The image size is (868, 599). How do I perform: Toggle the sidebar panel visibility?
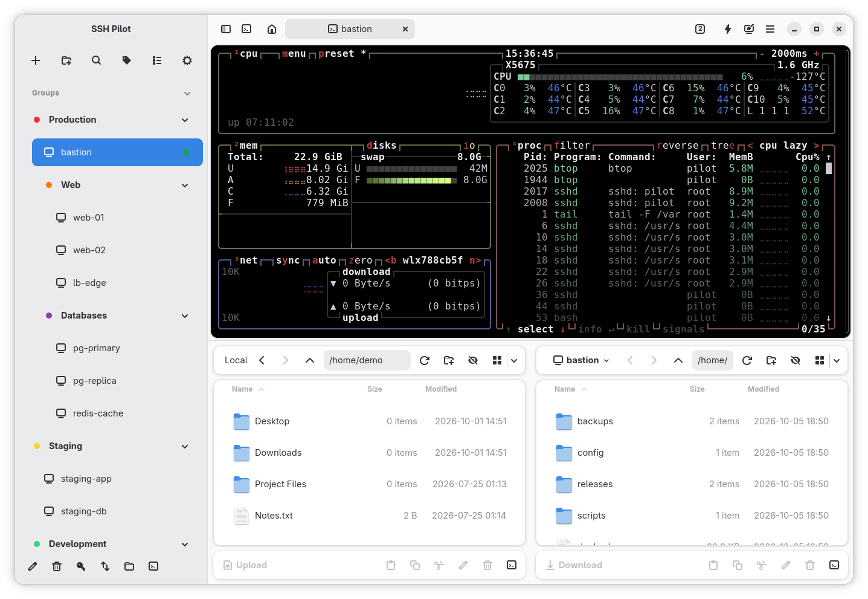[x=226, y=29]
